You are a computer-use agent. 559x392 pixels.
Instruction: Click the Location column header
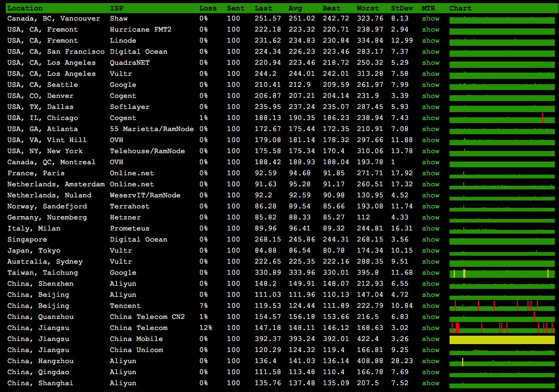[x=25, y=8]
